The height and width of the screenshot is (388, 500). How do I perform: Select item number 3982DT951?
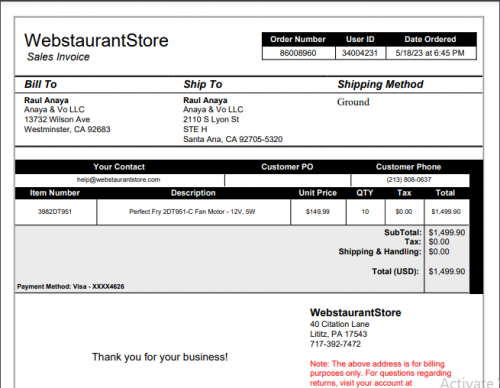[55, 212]
